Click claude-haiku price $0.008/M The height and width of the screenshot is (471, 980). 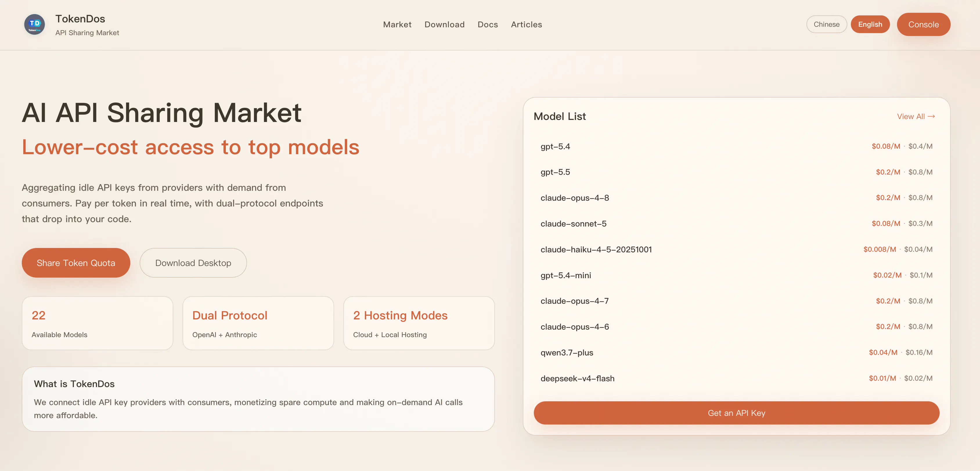[x=880, y=249]
